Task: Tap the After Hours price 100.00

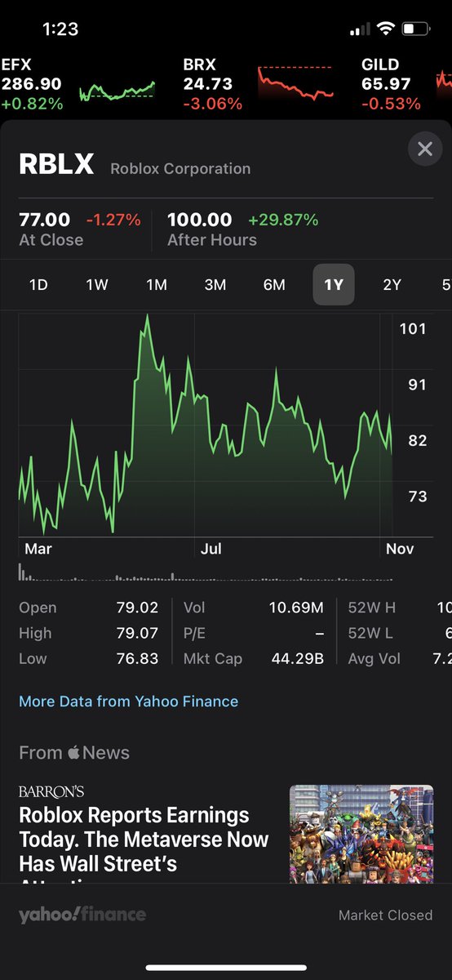Action: [x=200, y=220]
